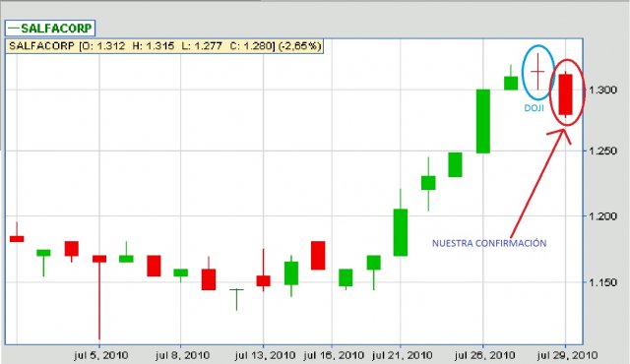Click the jul 5, 2010 date label
The image size is (630, 364).
(100, 355)
